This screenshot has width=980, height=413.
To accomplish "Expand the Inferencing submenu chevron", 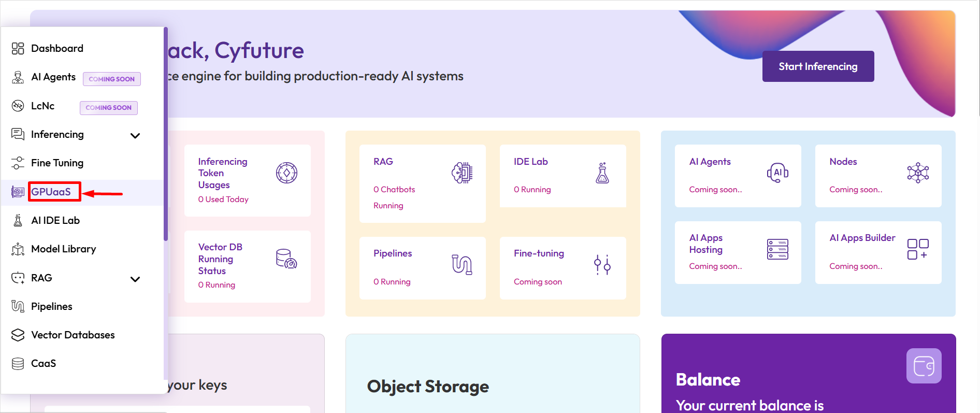I will 135,136.
